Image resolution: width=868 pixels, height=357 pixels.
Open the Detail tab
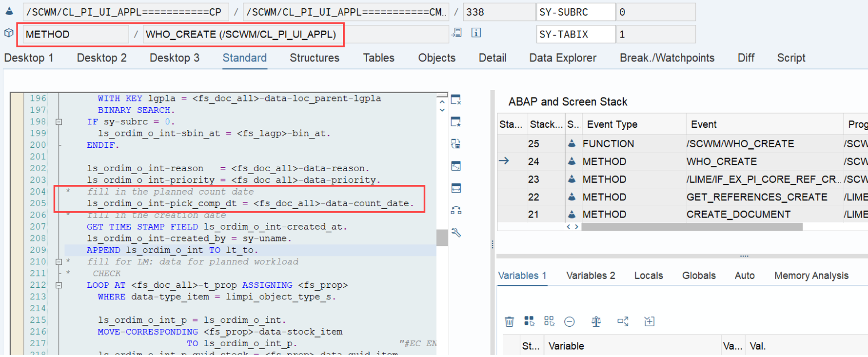click(x=493, y=58)
